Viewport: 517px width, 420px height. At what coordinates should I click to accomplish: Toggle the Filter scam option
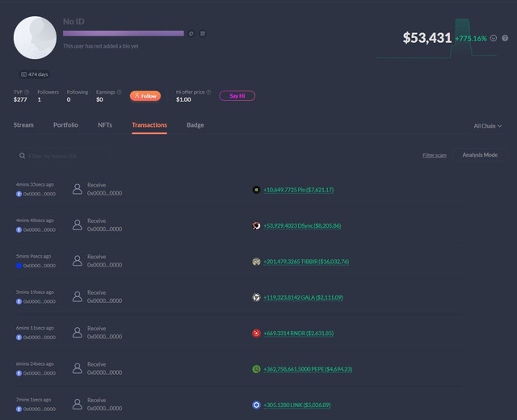434,155
